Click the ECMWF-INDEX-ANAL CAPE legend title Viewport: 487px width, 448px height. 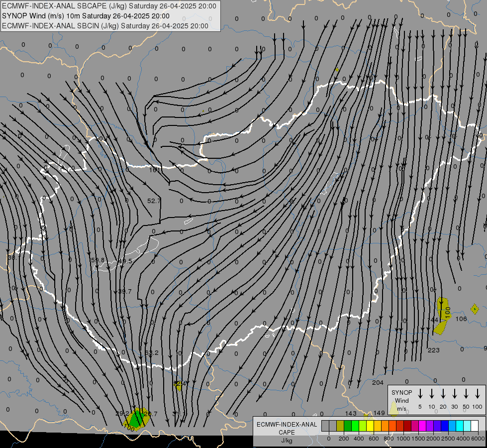click(x=287, y=428)
